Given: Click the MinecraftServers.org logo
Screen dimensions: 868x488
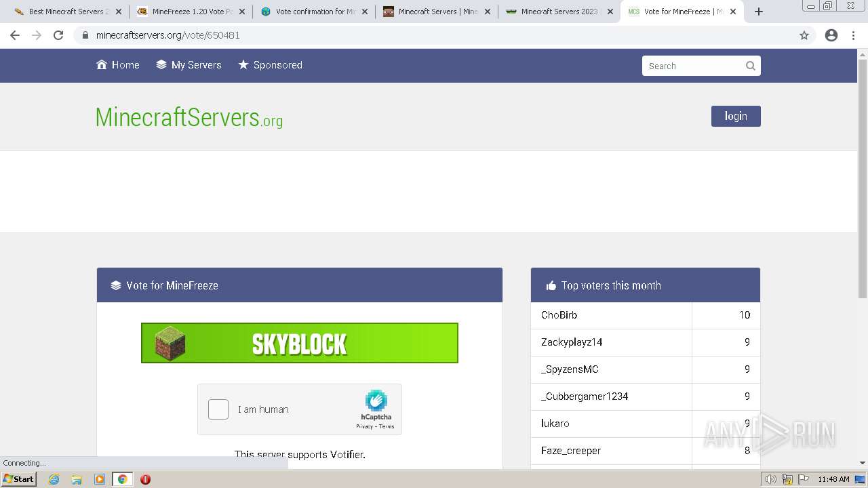Looking at the screenshot, I should [189, 117].
